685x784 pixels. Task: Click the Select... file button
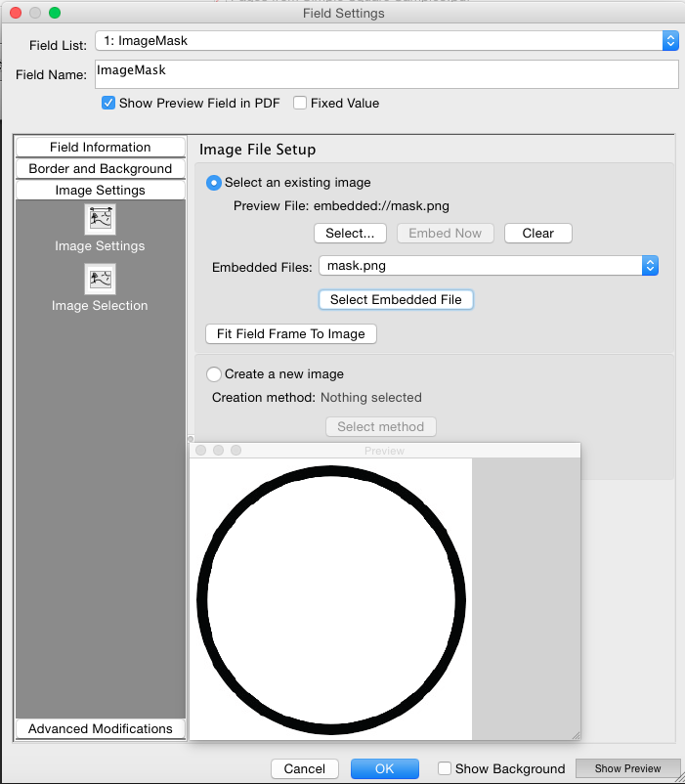(350, 234)
